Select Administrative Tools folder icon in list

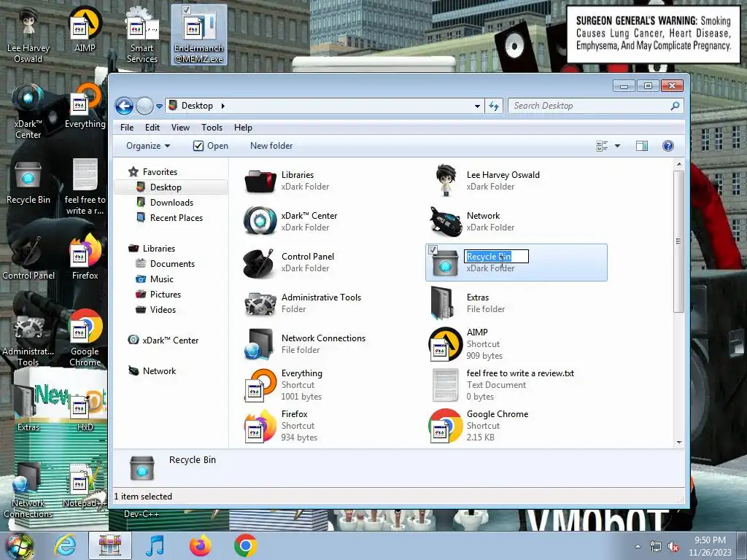tap(260, 303)
